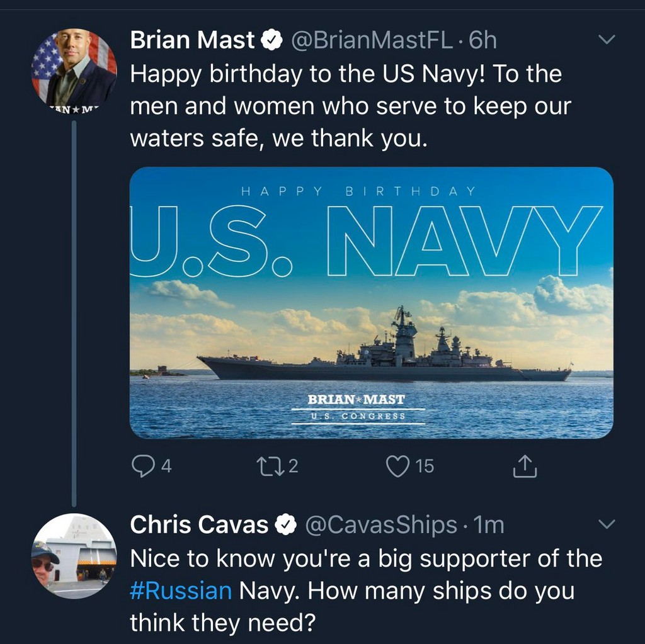The height and width of the screenshot is (644, 645).
Task: Expand the chevron menu on Chris Cavas's reply
Action: [x=605, y=524]
